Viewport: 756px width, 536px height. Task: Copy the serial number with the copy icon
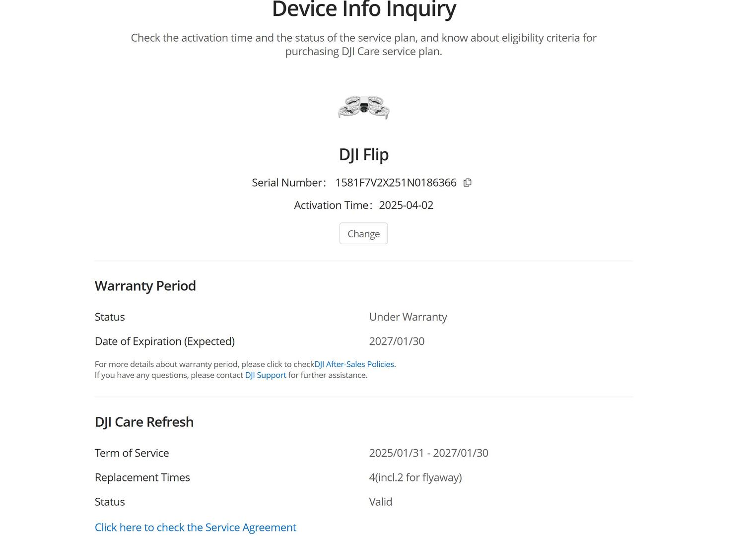[x=467, y=183]
